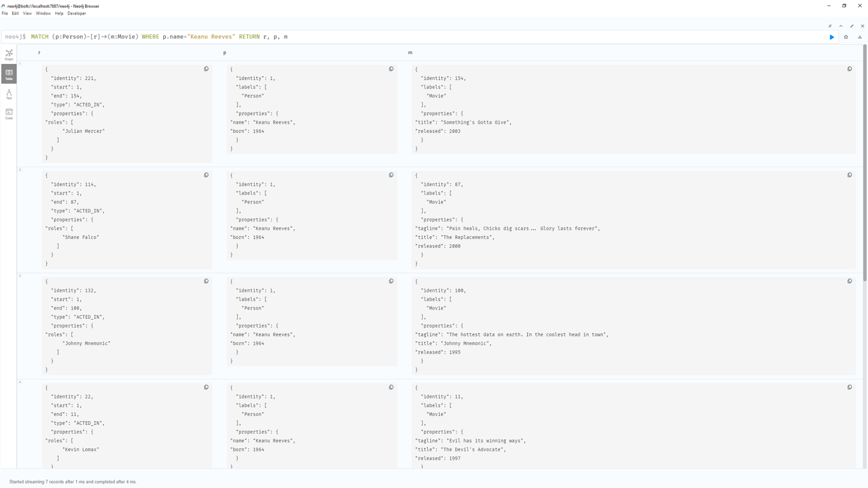The image size is (868, 488).
Task: Save query as favorite with star icon
Action: click(x=846, y=37)
